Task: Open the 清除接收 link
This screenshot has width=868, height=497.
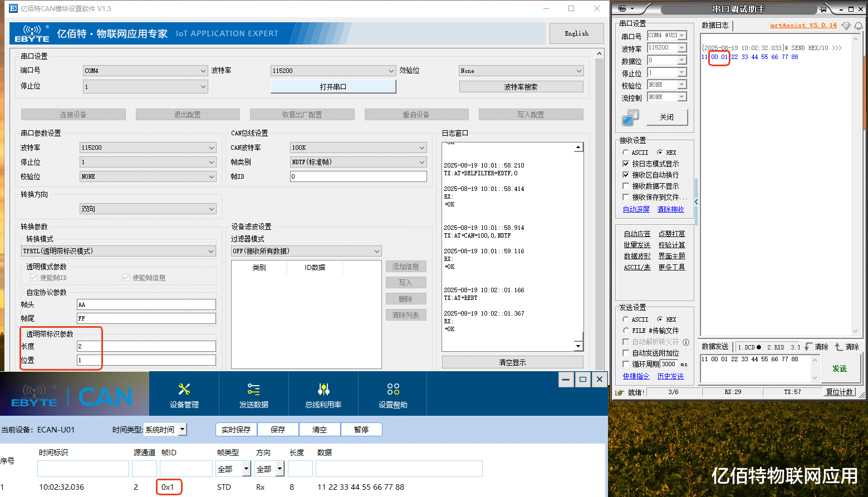Action: [671, 209]
